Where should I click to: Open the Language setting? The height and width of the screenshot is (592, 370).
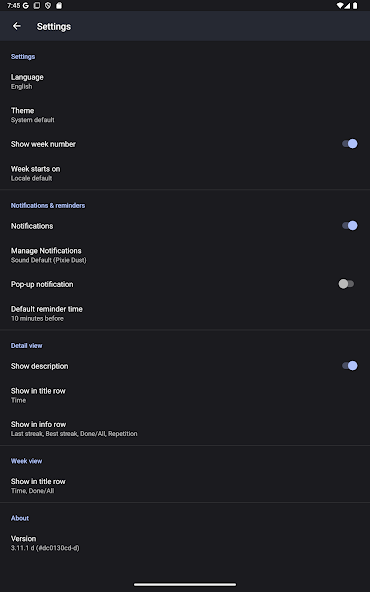click(x=185, y=82)
